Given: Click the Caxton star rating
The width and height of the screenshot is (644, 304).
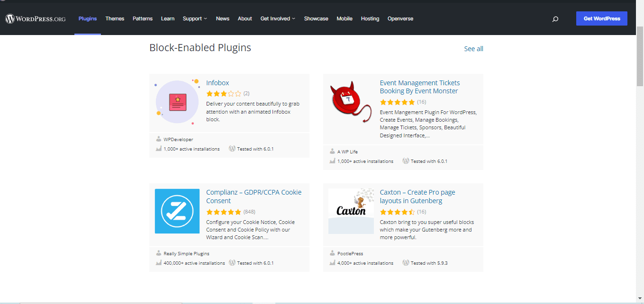Looking at the screenshot, I should tap(398, 212).
